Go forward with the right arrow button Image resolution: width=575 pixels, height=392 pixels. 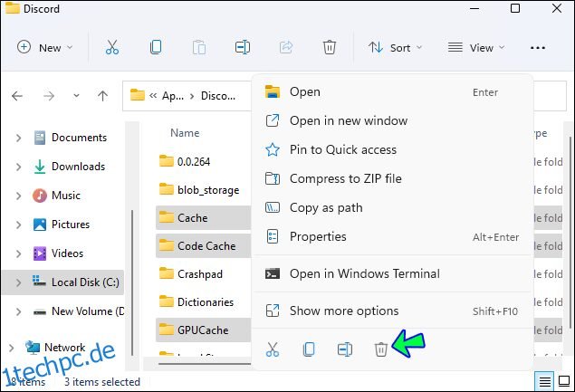pos(48,96)
